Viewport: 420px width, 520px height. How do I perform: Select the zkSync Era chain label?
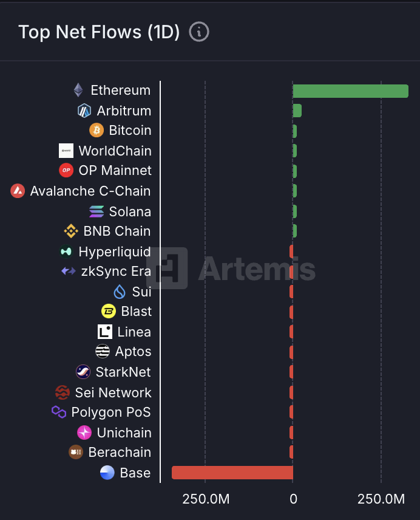coord(115,271)
